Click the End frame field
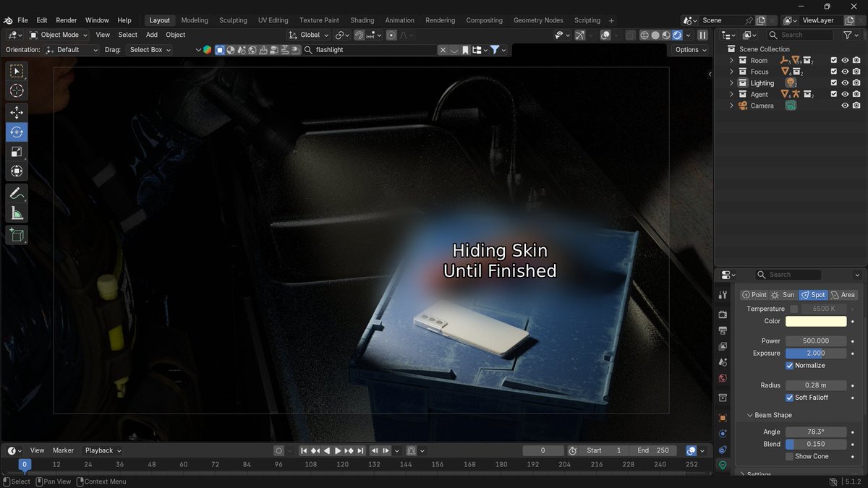868x488 pixels. click(x=652, y=450)
